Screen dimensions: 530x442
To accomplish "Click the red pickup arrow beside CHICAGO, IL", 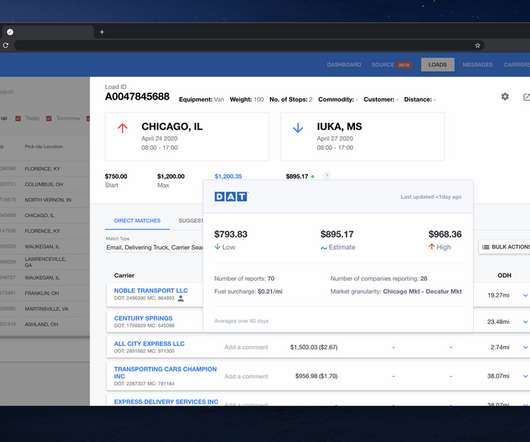I will click(x=122, y=128).
